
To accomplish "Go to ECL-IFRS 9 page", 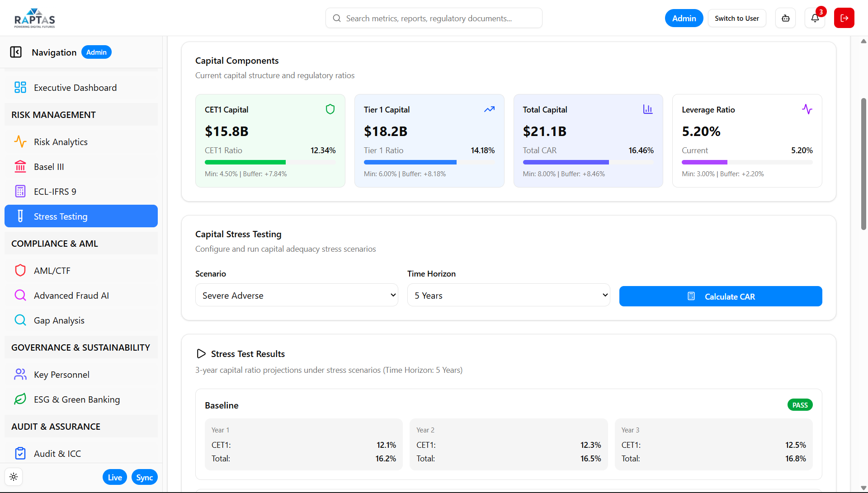I will (55, 192).
